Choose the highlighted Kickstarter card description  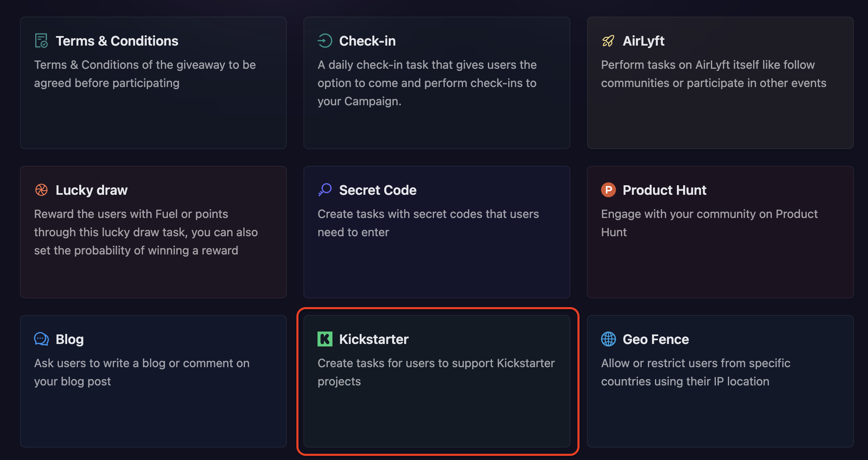(436, 372)
